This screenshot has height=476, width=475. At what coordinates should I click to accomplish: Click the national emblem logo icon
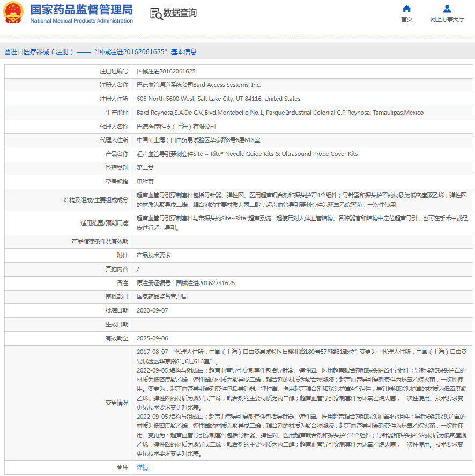point(14,13)
